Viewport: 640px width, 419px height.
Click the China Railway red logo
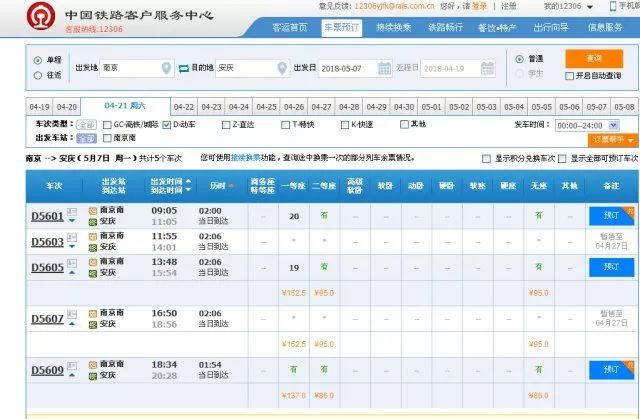(x=41, y=16)
